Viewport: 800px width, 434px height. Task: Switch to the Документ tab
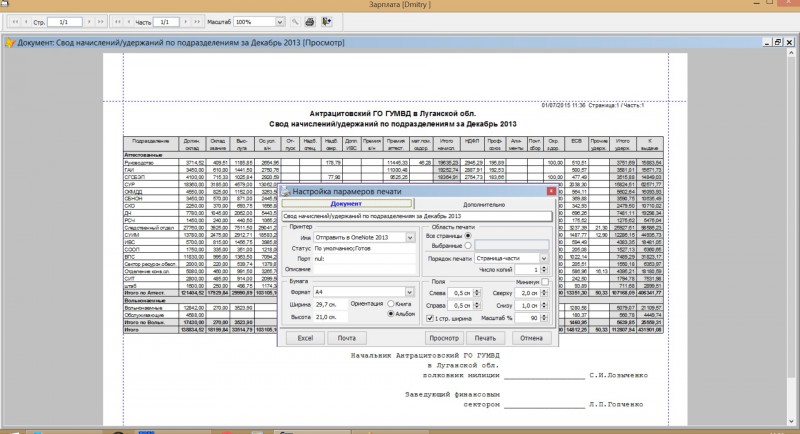pos(346,204)
